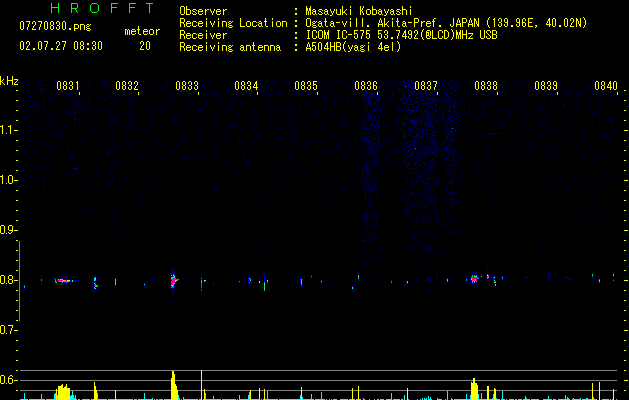Screen dimensions: 629x400
Task: Click the 0.8 kHz axis label
Action: 8,280
